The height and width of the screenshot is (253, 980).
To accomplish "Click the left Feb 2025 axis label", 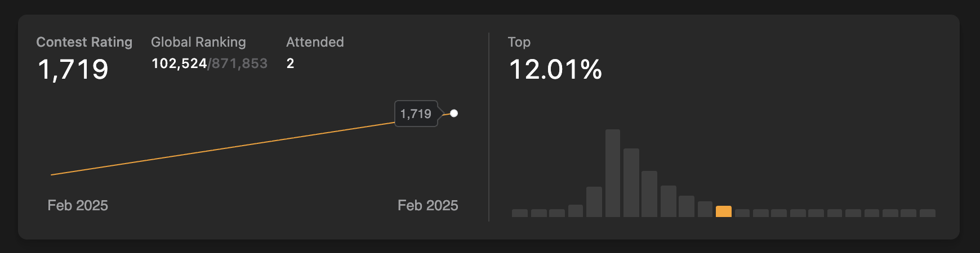I will click(78, 205).
